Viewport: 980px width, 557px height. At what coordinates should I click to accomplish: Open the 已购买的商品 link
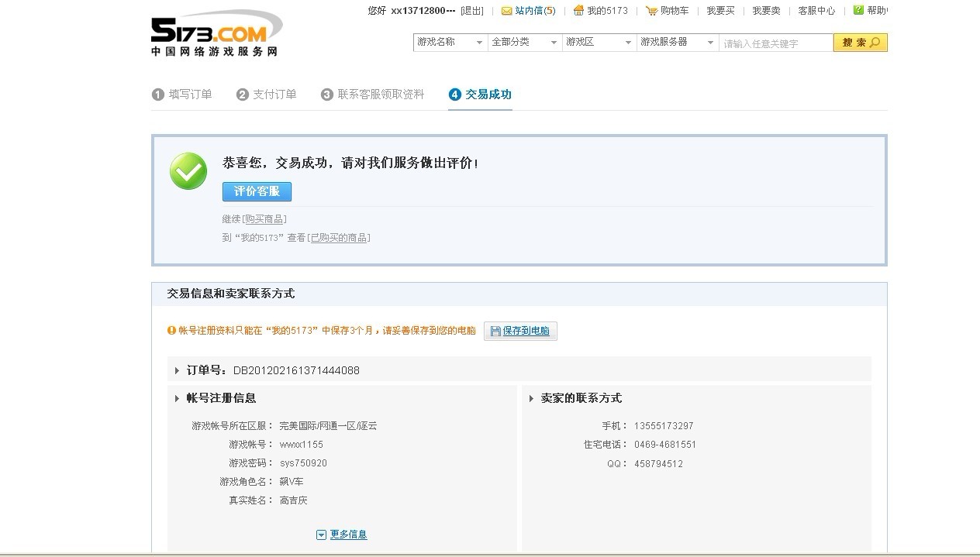(x=340, y=237)
